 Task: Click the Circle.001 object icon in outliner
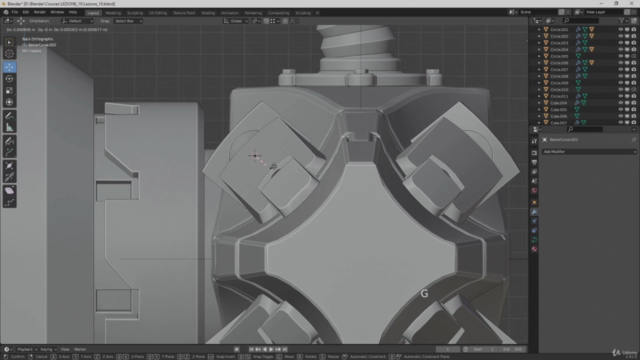[x=546, y=29]
